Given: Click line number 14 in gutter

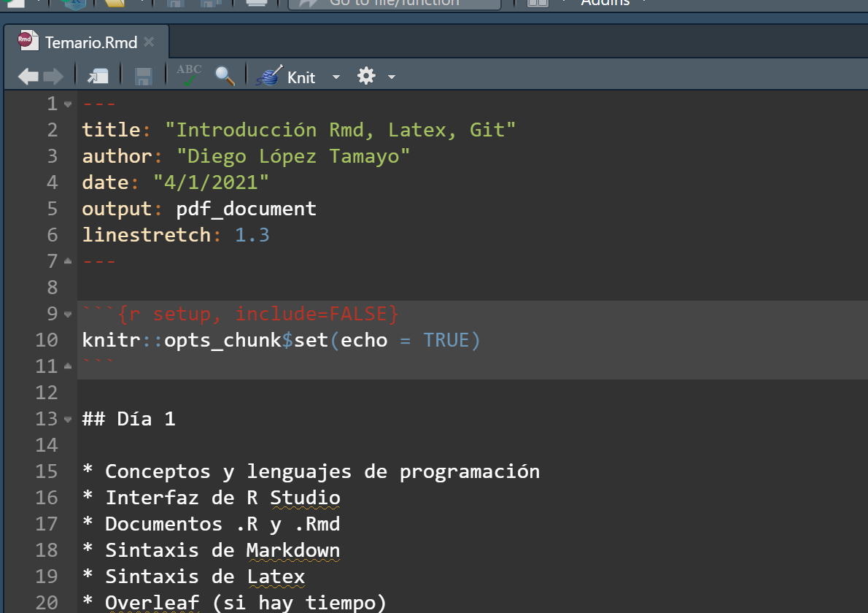Looking at the screenshot, I should point(47,445).
